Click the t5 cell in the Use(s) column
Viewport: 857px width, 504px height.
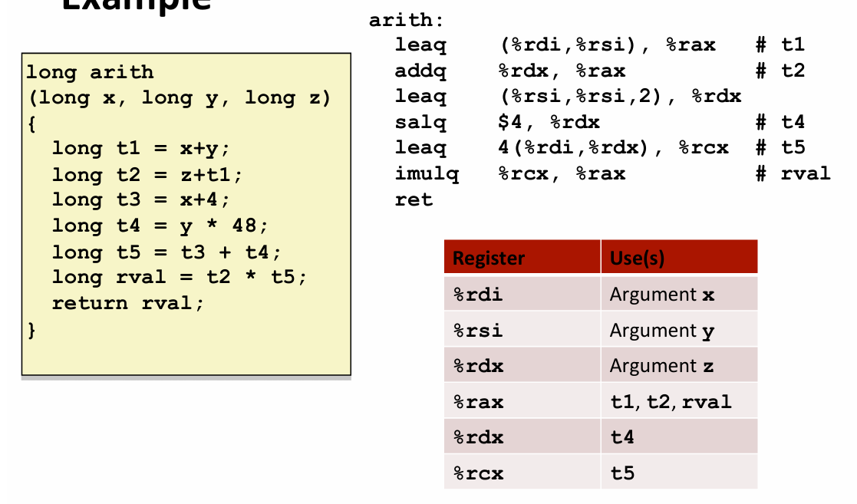click(x=622, y=473)
